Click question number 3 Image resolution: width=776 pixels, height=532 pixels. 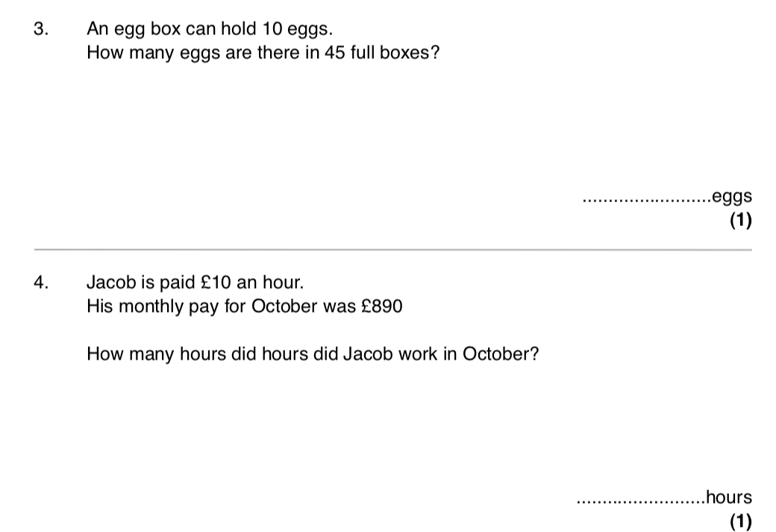[40, 30]
